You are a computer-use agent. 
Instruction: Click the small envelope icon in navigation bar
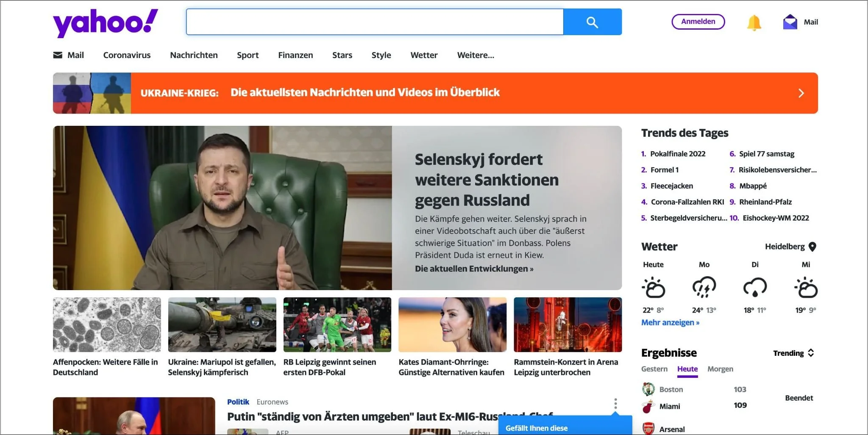(58, 55)
